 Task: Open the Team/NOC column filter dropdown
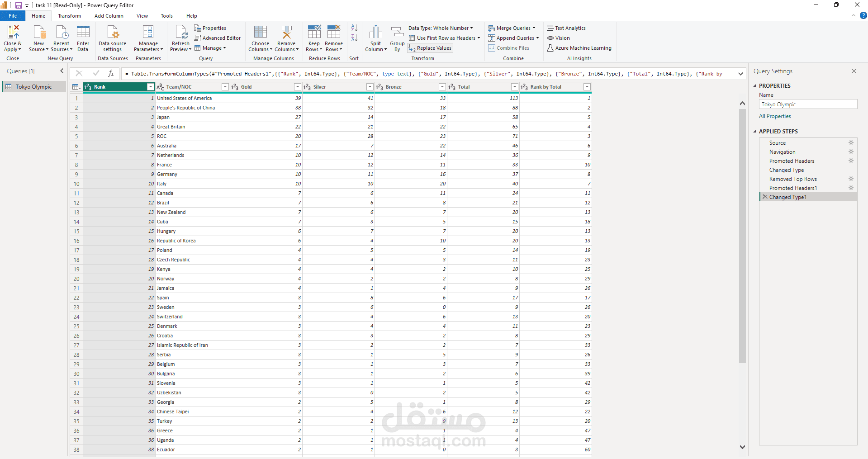(225, 87)
